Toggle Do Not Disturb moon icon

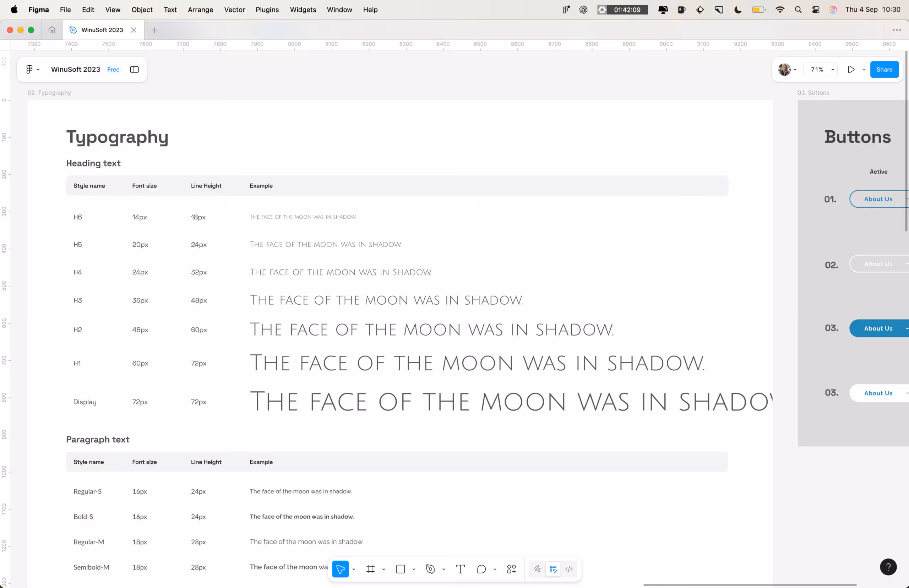click(x=737, y=10)
